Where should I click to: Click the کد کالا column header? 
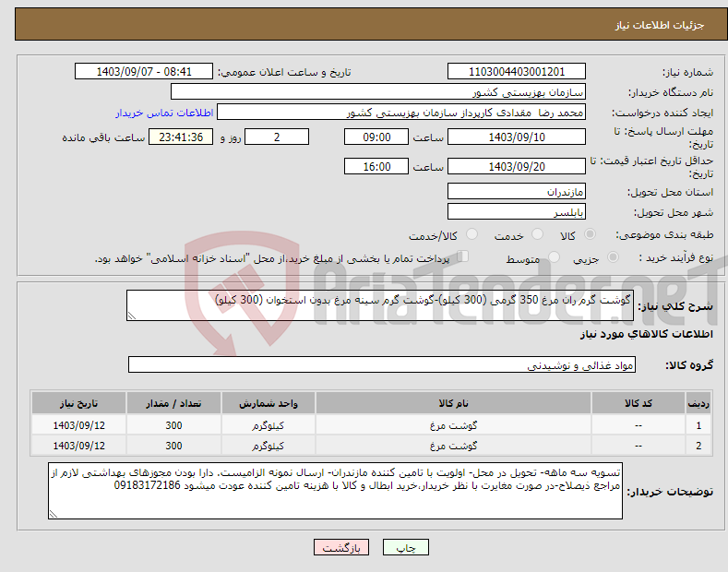pos(638,403)
